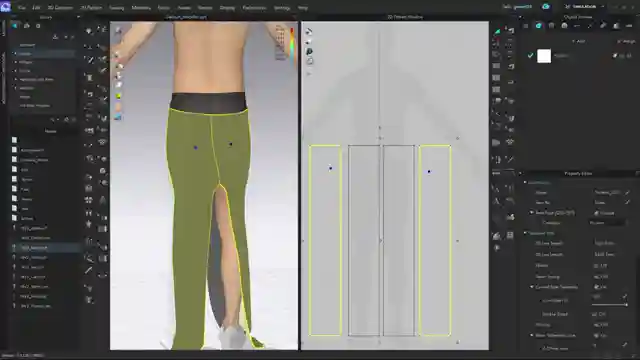The image size is (640, 360).
Task: Open the Sewing menu
Action: [x=116, y=7]
